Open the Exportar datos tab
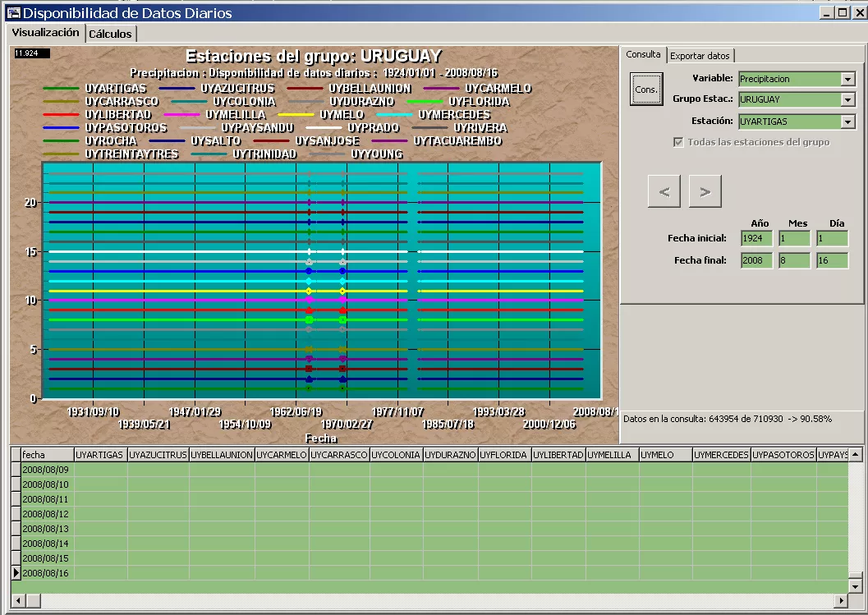868x615 pixels. tap(700, 56)
